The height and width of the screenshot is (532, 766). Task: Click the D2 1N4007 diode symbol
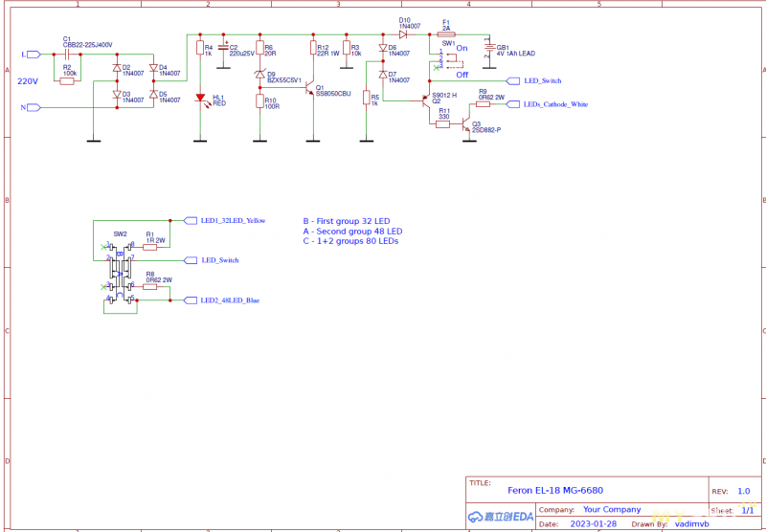click(116, 68)
